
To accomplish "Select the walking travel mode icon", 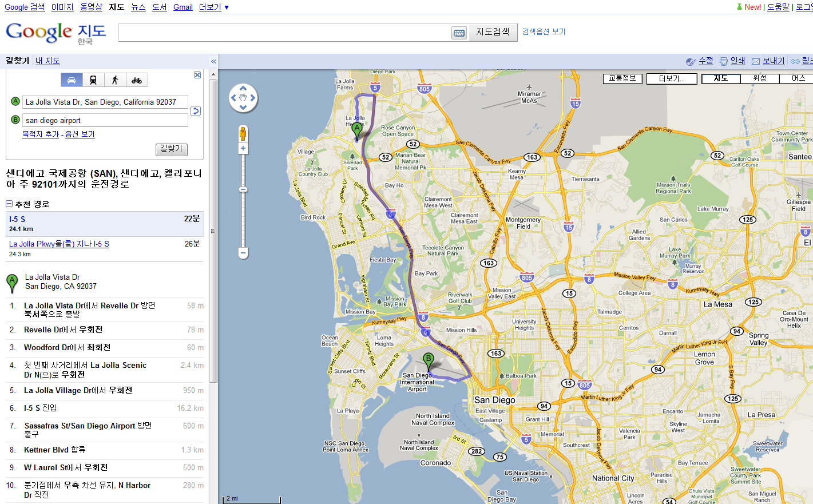I will tap(115, 80).
